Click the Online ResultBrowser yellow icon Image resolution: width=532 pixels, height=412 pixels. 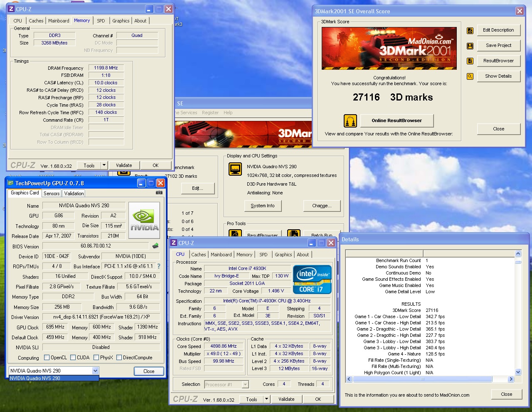[350, 121]
